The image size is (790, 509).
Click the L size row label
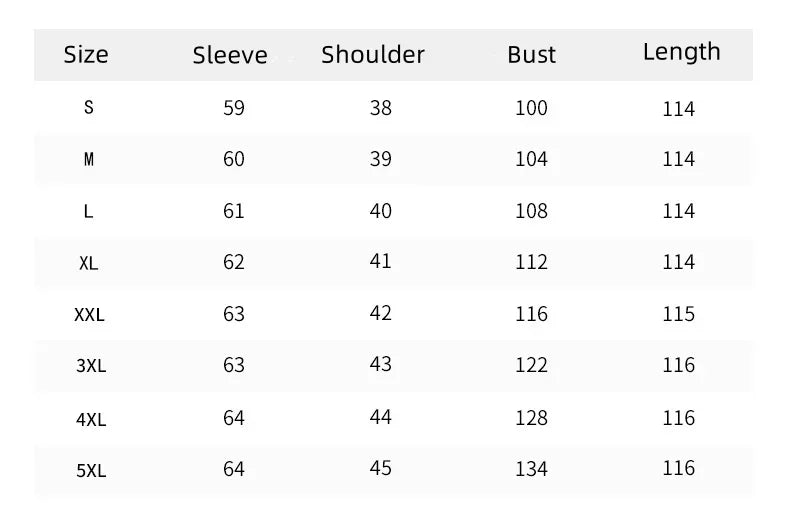pos(89,212)
